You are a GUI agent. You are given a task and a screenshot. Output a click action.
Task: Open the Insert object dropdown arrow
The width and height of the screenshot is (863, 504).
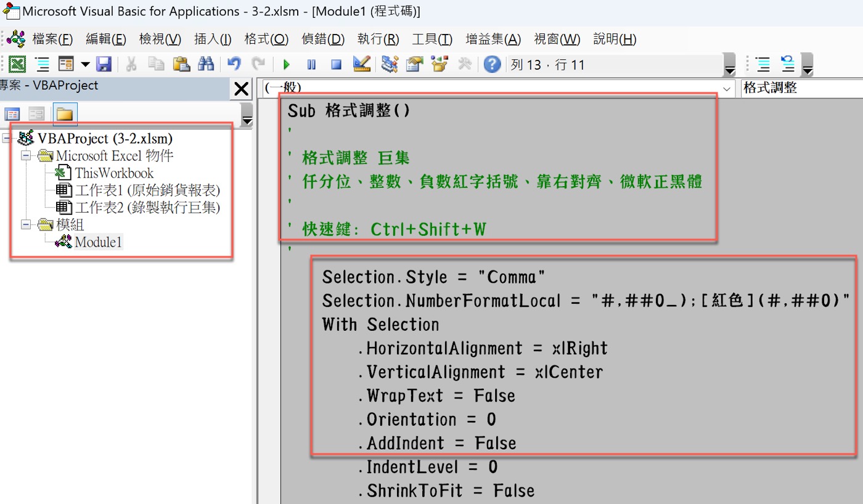[x=85, y=64]
